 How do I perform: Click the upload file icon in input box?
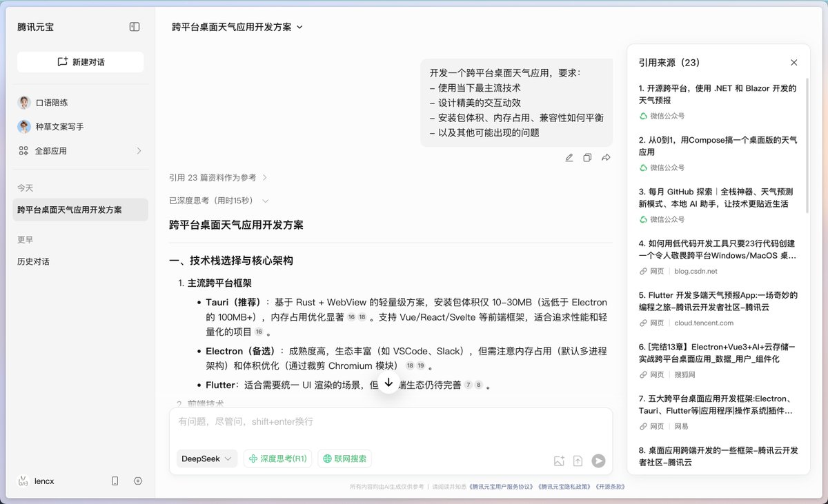click(578, 461)
